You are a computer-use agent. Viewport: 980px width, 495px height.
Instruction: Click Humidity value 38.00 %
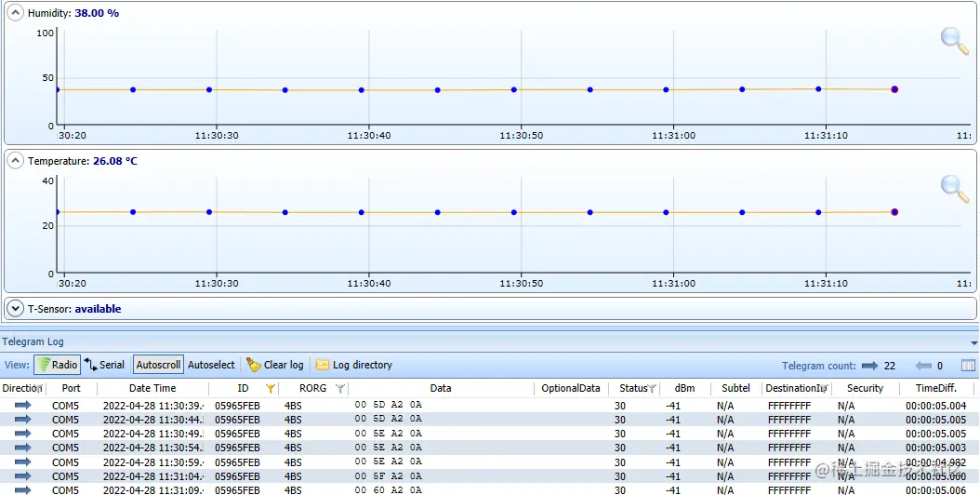(97, 12)
